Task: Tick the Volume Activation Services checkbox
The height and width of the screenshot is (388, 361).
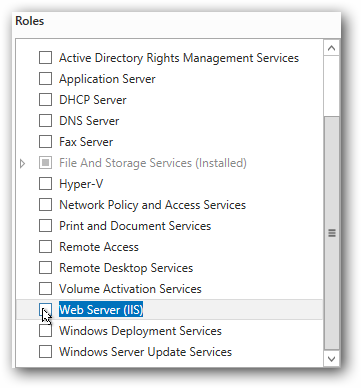Action: click(45, 289)
